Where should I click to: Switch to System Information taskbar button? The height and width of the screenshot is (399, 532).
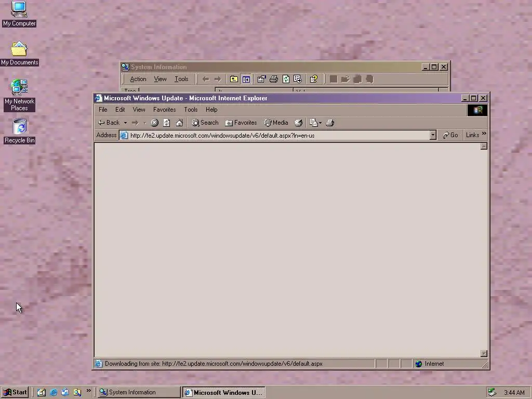[139, 392]
